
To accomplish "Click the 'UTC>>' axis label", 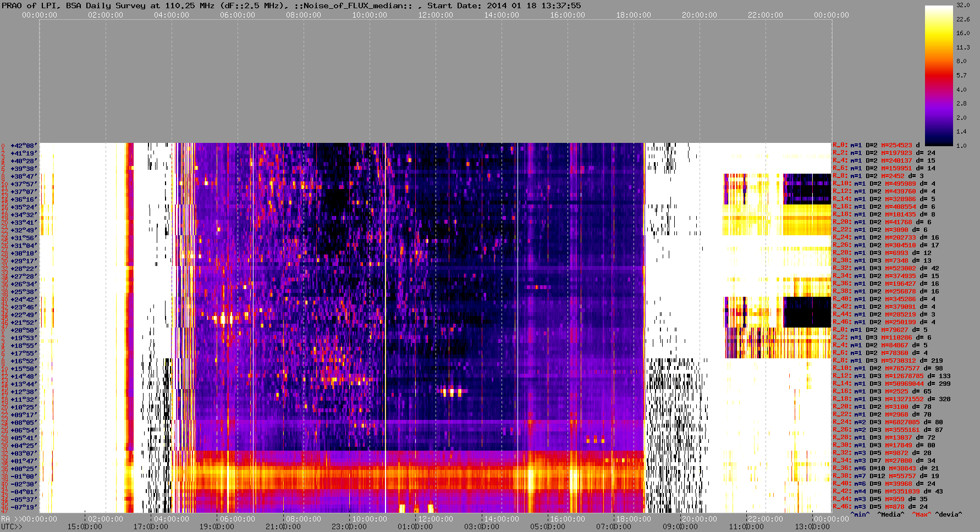I will coord(12,527).
